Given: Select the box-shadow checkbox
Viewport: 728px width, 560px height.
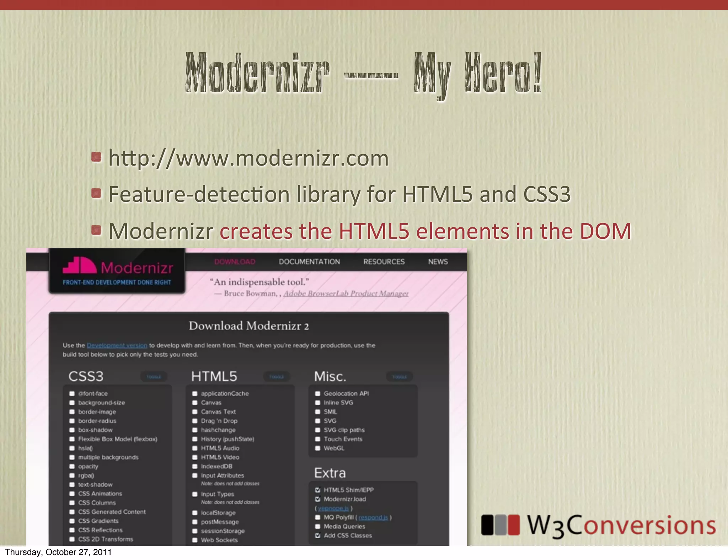Looking at the screenshot, I should tap(72, 430).
